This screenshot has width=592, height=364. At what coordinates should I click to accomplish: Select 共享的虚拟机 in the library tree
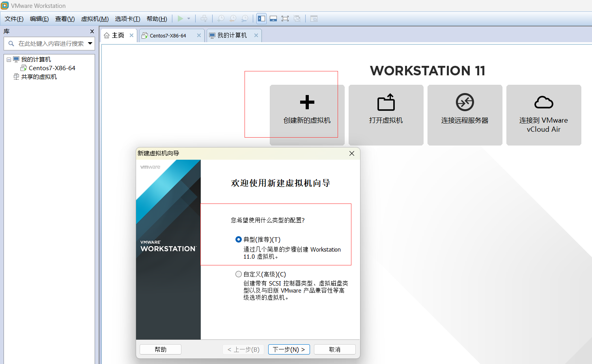coord(39,77)
